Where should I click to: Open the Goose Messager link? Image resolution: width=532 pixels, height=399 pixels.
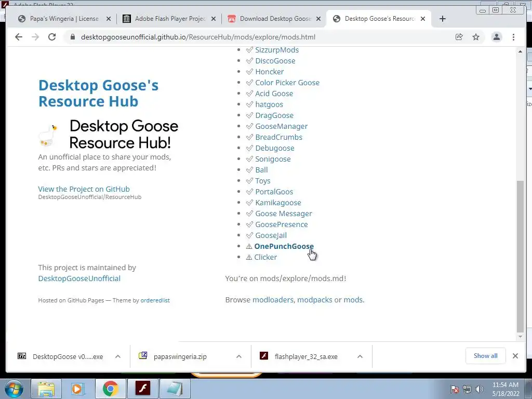click(284, 214)
